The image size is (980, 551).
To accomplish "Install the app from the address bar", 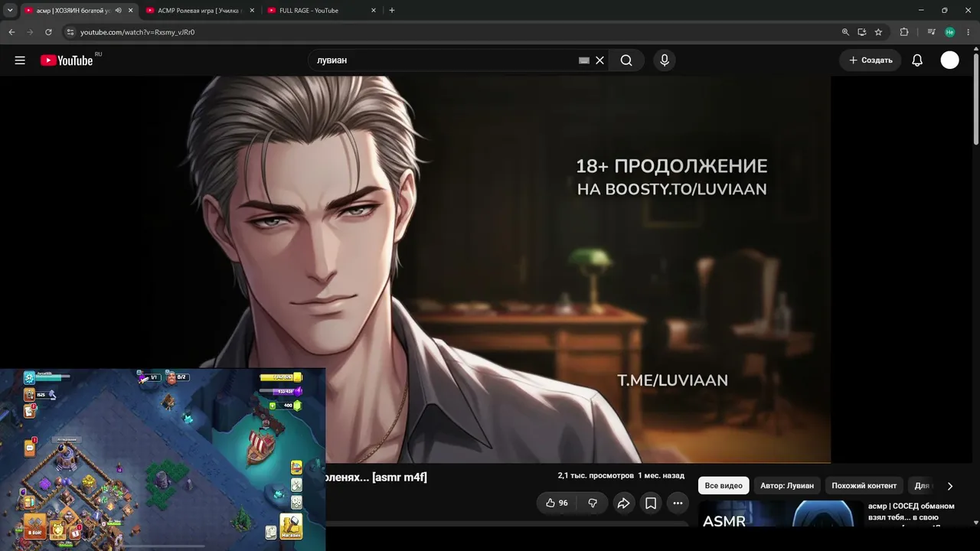I will [862, 32].
